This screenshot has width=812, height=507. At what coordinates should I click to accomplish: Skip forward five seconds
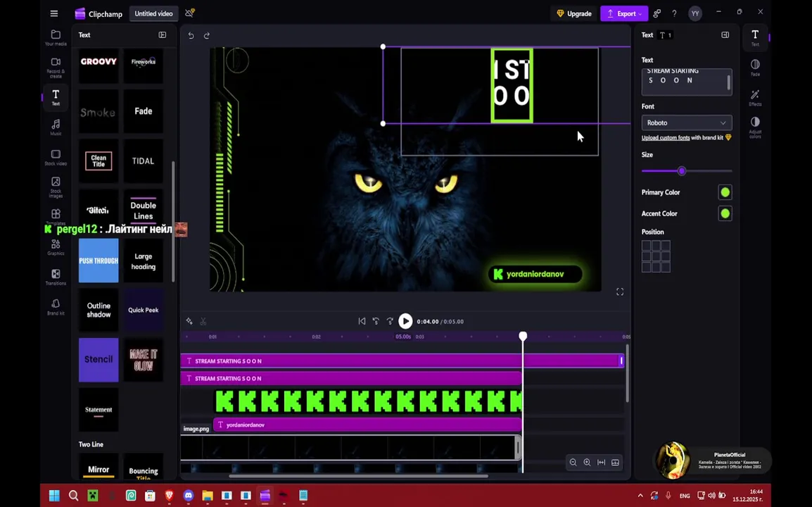click(x=390, y=321)
